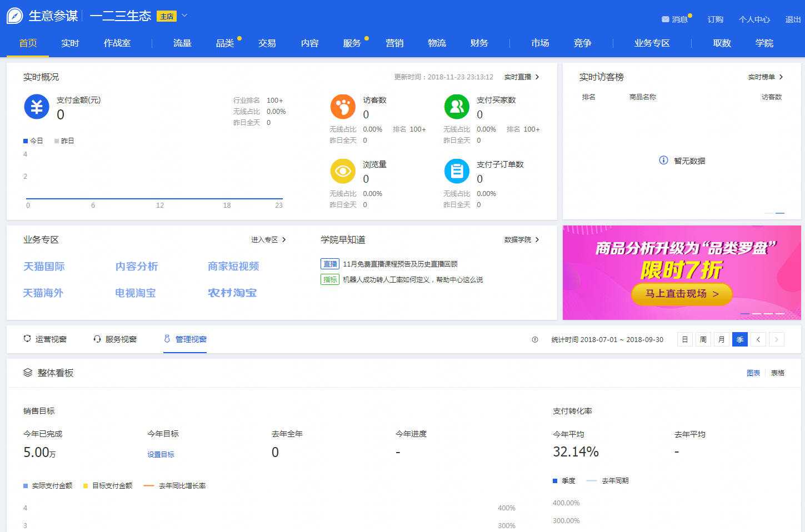This screenshot has width=805, height=532.
Task: Expand the 主店 shop switcher chevron
Action: 184,16
